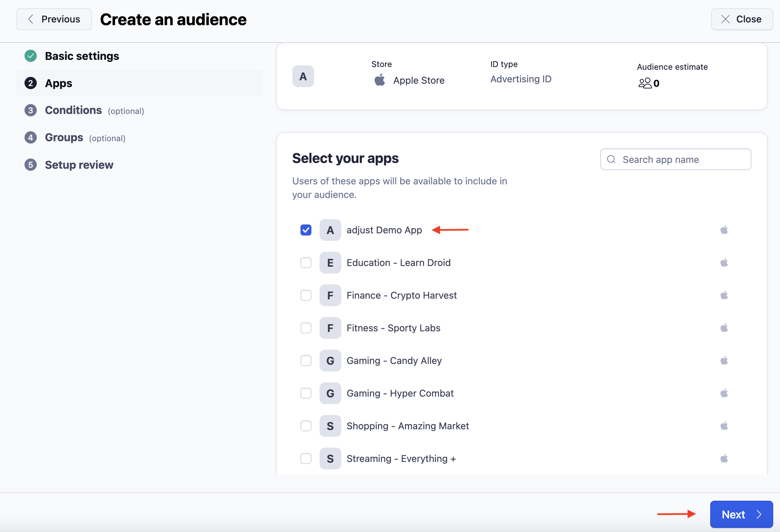Focus the Search app name field
This screenshot has height=532, width=780.
pos(676,159)
